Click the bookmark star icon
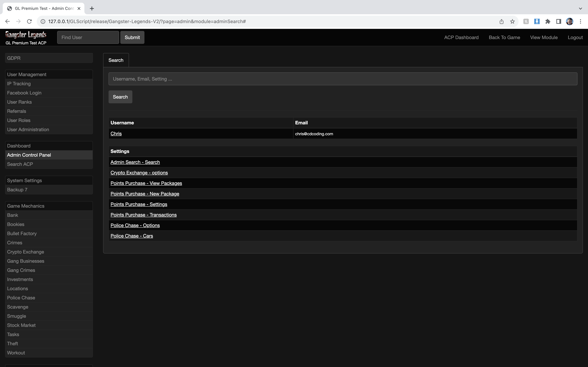This screenshot has width=588, height=367. pyautogui.click(x=512, y=21)
